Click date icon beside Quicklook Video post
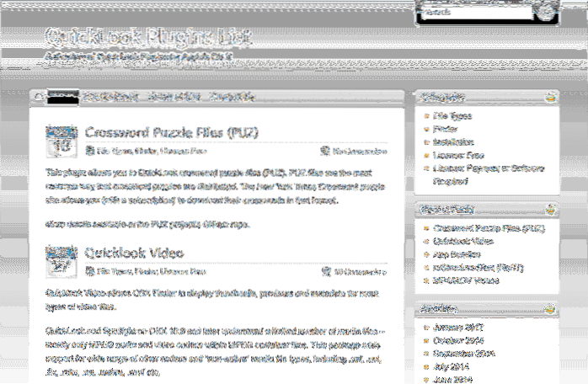 pyautogui.click(x=61, y=262)
